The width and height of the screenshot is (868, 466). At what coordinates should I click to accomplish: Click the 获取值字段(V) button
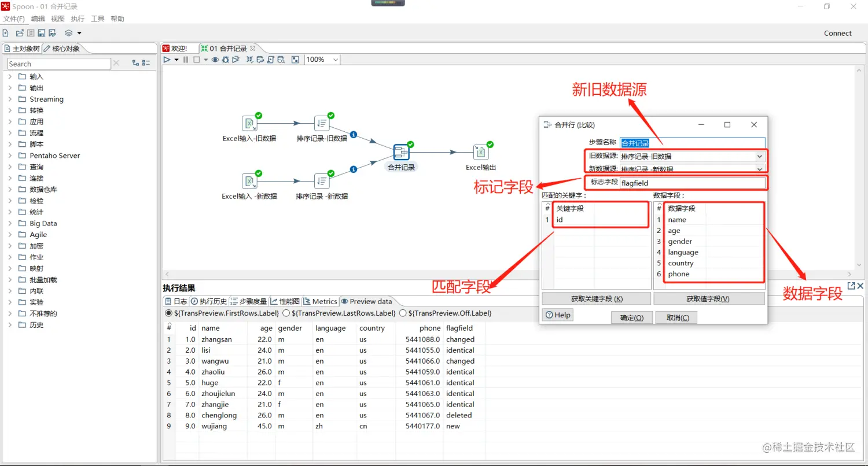709,299
